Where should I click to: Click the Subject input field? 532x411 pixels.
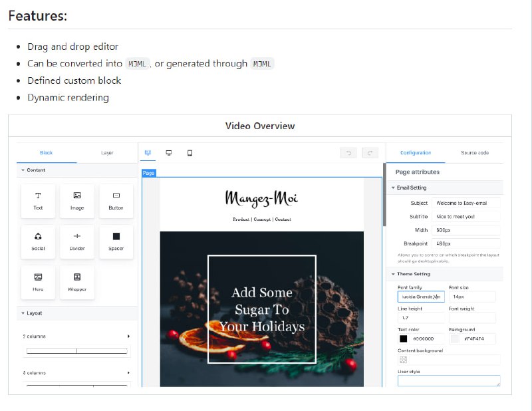(x=465, y=203)
